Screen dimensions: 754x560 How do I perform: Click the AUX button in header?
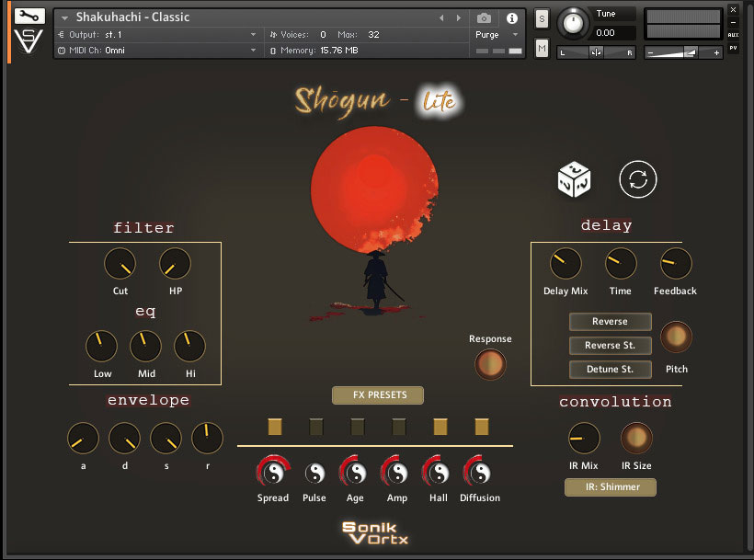pos(733,35)
